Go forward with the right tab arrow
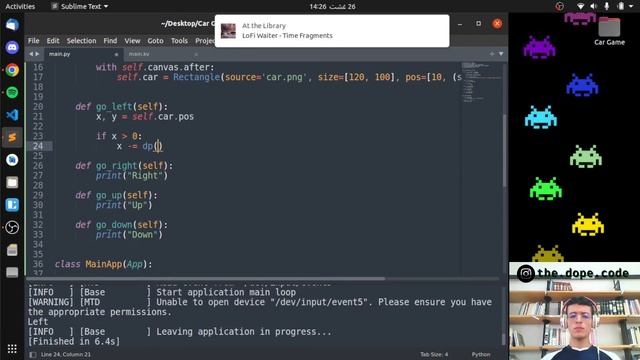 [37, 54]
